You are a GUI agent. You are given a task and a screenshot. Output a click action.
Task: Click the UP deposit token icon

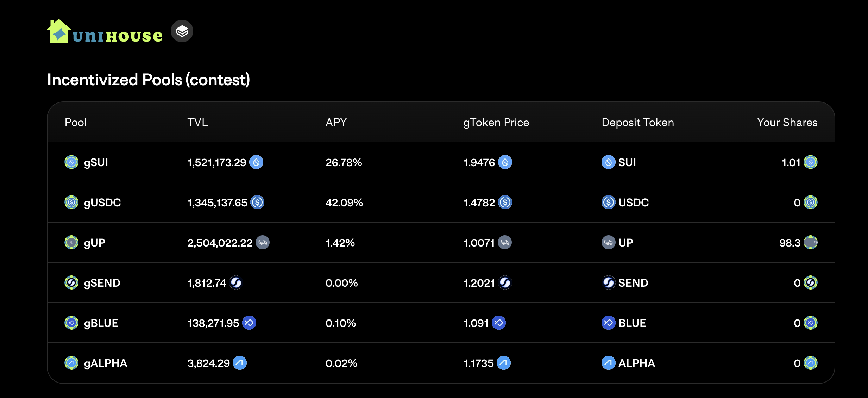coord(608,243)
